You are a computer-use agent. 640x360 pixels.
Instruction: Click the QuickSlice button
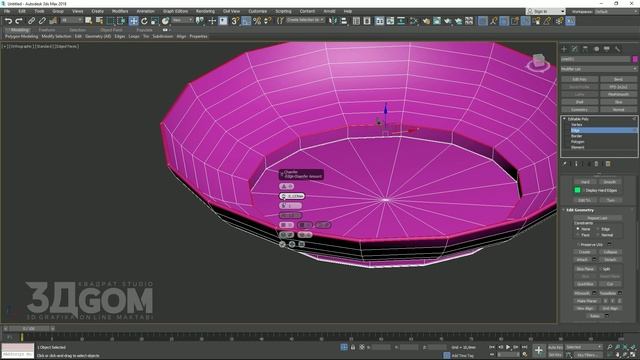coord(585,284)
